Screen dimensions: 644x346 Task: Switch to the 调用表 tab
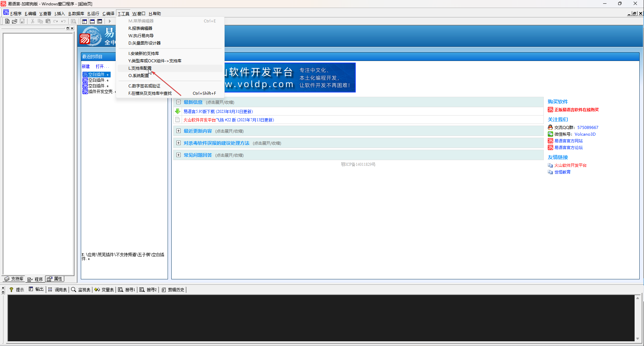(x=58, y=290)
